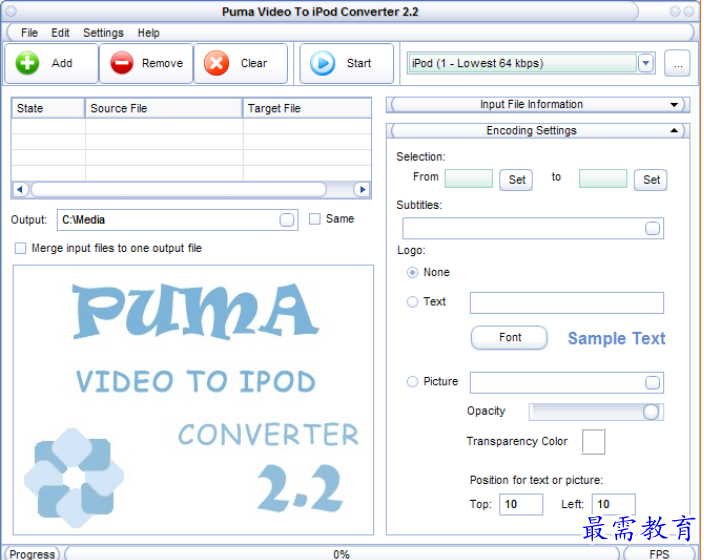Click the red Remove minus icon

pyautogui.click(x=122, y=63)
